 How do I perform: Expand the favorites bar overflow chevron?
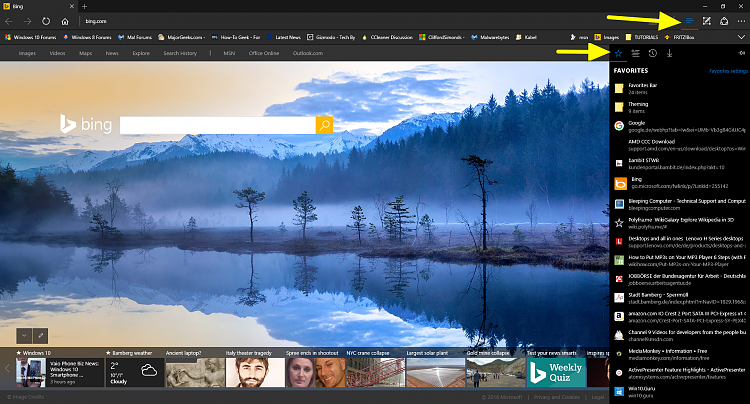(741, 37)
